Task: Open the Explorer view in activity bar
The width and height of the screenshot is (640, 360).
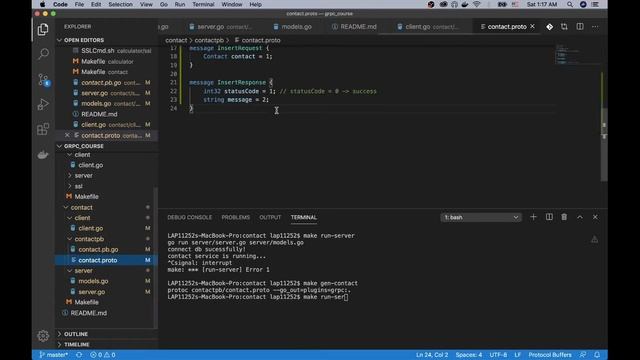Action: click(x=43, y=29)
